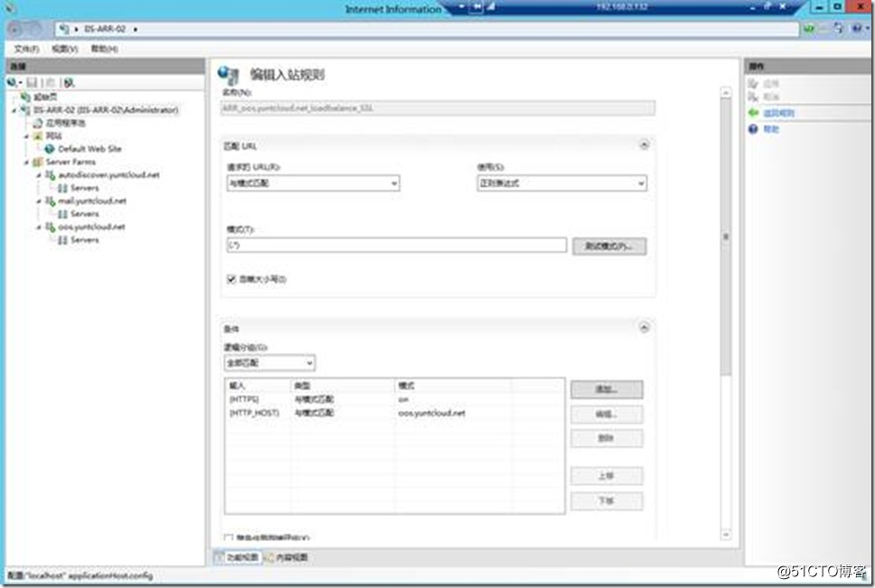Toggle the checkbox below the conditions list

point(228,537)
